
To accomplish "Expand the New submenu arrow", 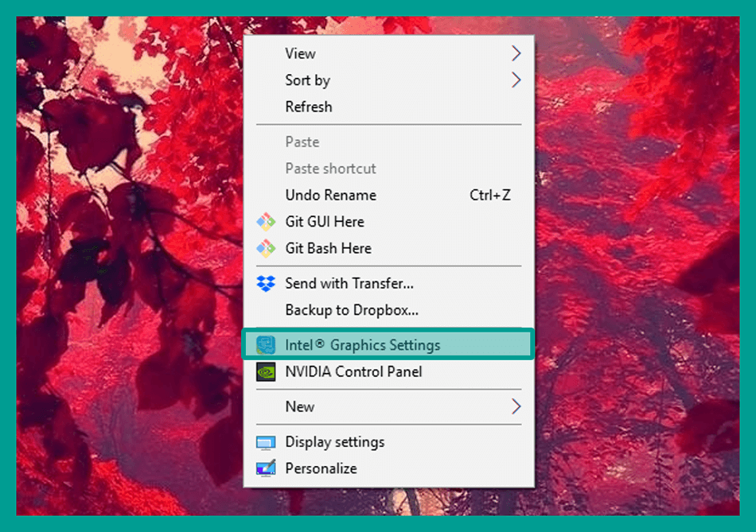I will pyautogui.click(x=516, y=406).
